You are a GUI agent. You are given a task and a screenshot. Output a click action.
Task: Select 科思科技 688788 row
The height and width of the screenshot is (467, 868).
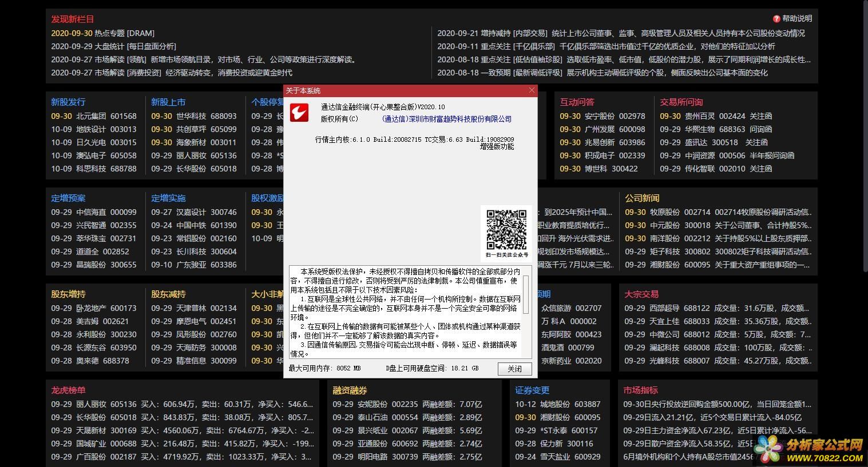[94, 169]
